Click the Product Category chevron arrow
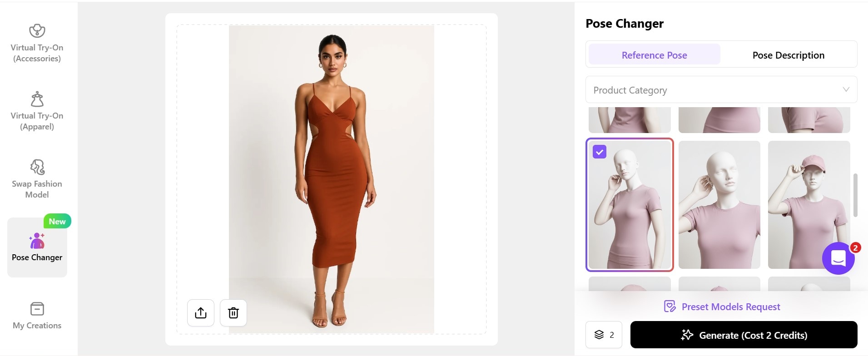The height and width of the screenshot is (356, 868). point(846,89)
